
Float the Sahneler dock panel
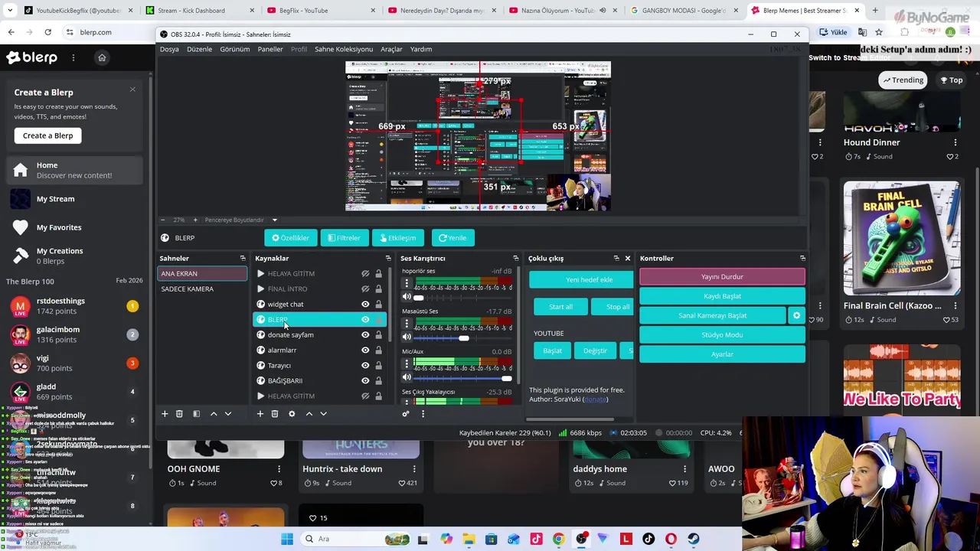click(243, 259)
